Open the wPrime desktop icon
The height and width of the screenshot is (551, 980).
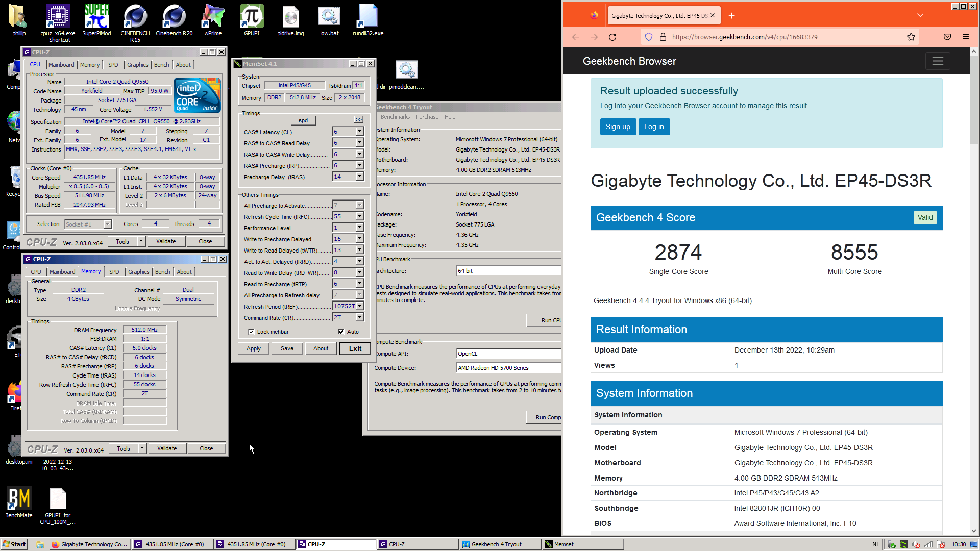point(213,20)
